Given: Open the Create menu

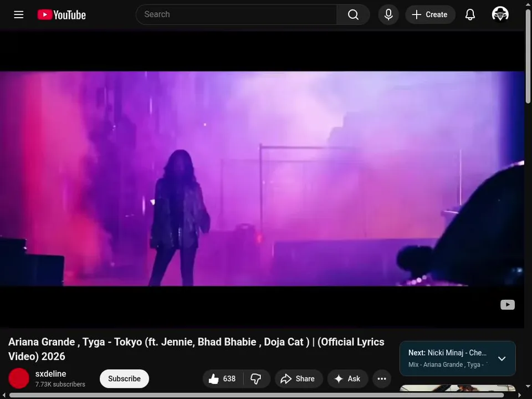Looking at the screenshot, I should [x=430, y=14].
